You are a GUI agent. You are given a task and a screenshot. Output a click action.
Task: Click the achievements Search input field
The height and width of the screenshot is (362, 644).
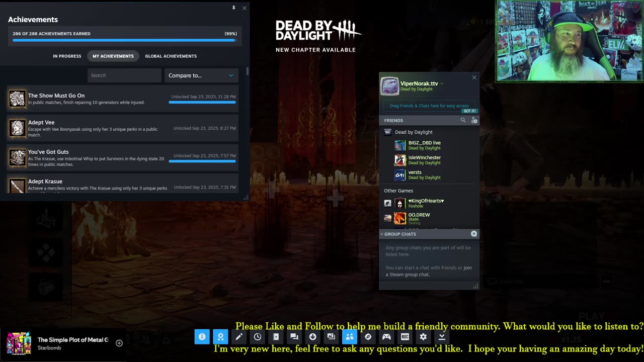click(x=124, y=75)
